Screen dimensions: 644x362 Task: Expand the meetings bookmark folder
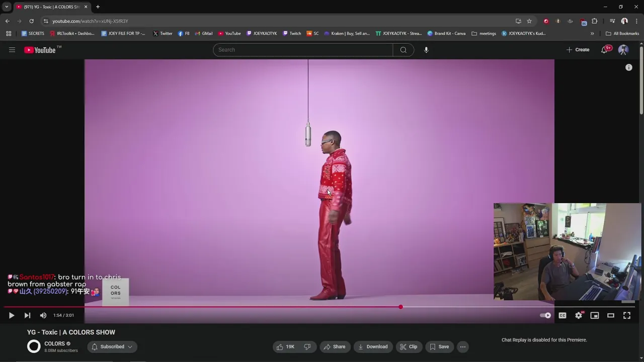(x=484, y=34)
